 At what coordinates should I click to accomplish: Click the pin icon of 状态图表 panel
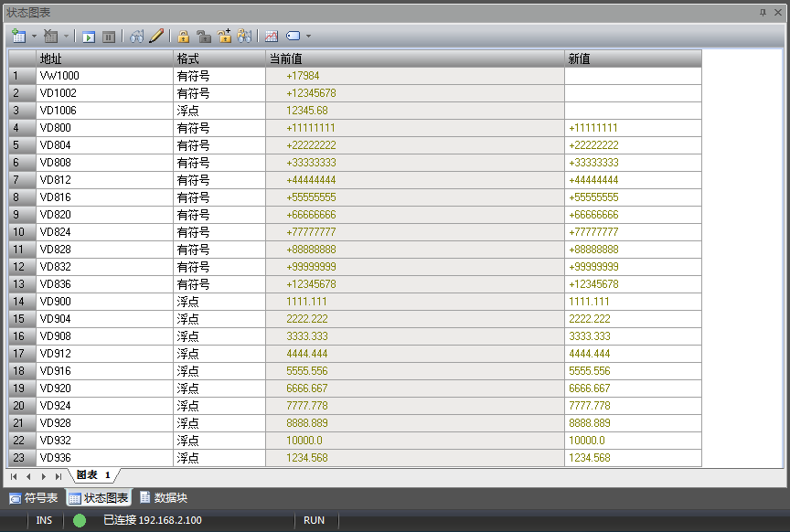click(763, 12)
